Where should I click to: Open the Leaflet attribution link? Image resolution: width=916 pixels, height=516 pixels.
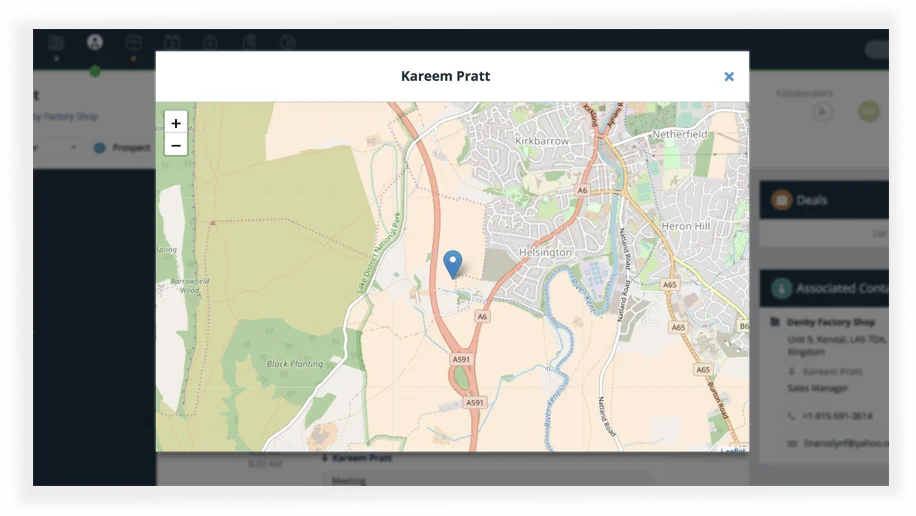pos(733,450)
